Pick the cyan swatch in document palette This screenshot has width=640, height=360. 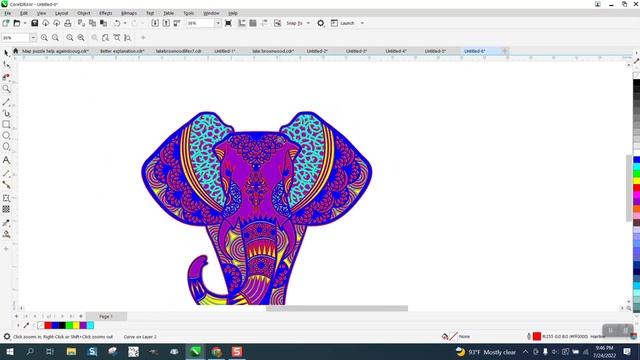(90, 325)
